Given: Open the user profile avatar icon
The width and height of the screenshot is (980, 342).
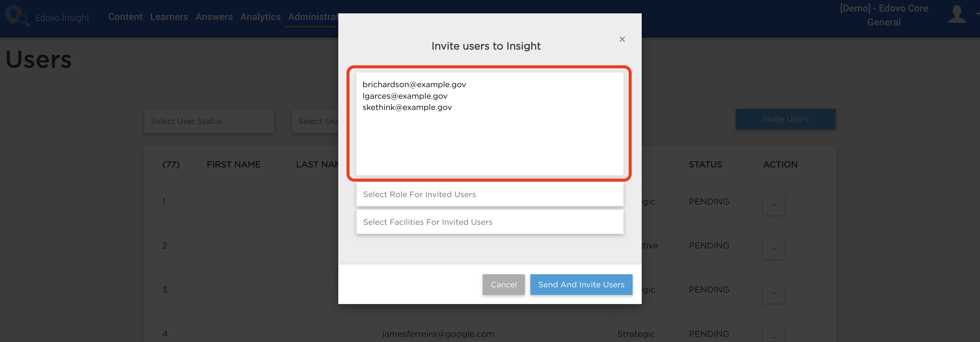Looking at the screenshot, I should coord(956,15).
